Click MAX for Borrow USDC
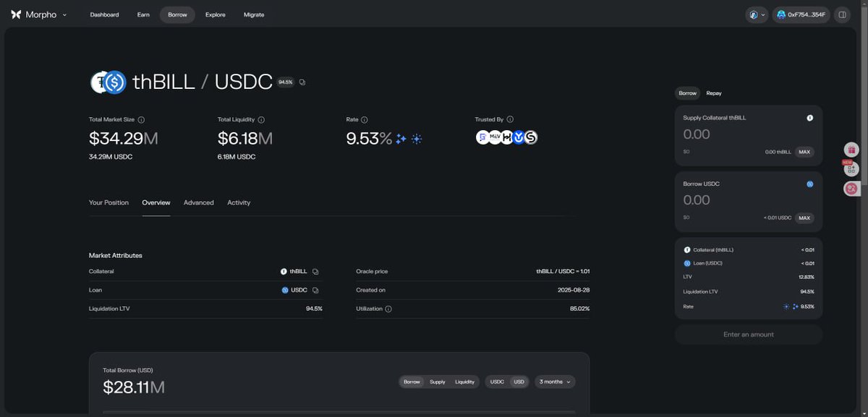868x417 pixels. [804, 218]
